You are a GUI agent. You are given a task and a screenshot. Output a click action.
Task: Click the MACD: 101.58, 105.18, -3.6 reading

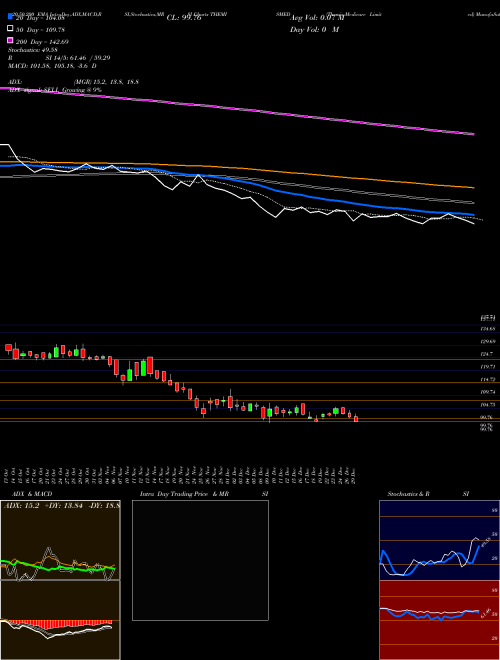click(52, 66)
